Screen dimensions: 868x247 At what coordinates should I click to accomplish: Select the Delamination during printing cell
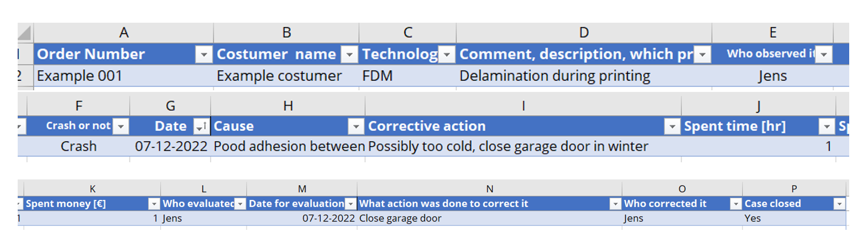pos(584,76)
